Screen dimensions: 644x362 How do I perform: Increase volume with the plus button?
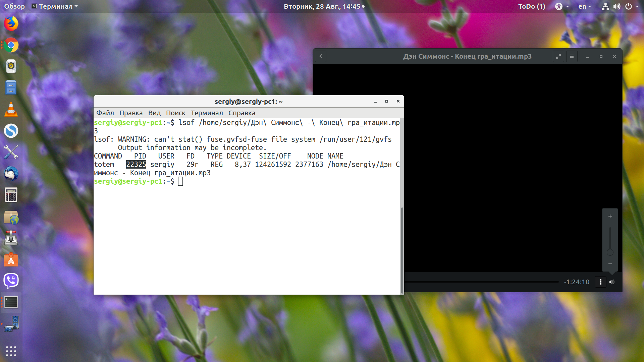pyautogui.click(x=610, y=216)
